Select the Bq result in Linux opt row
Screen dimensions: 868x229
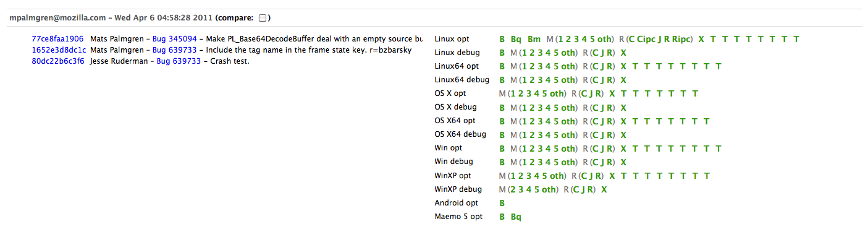(516, 39)
